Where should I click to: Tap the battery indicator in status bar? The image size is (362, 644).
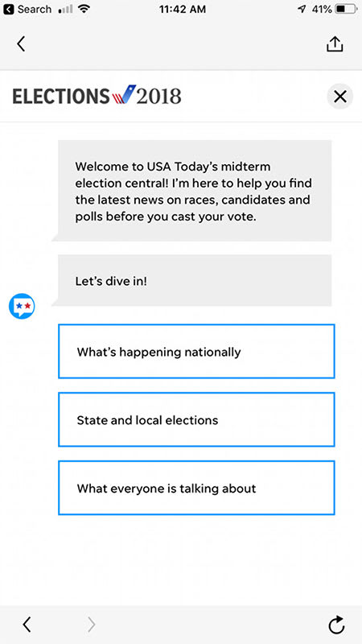[346, 9]
